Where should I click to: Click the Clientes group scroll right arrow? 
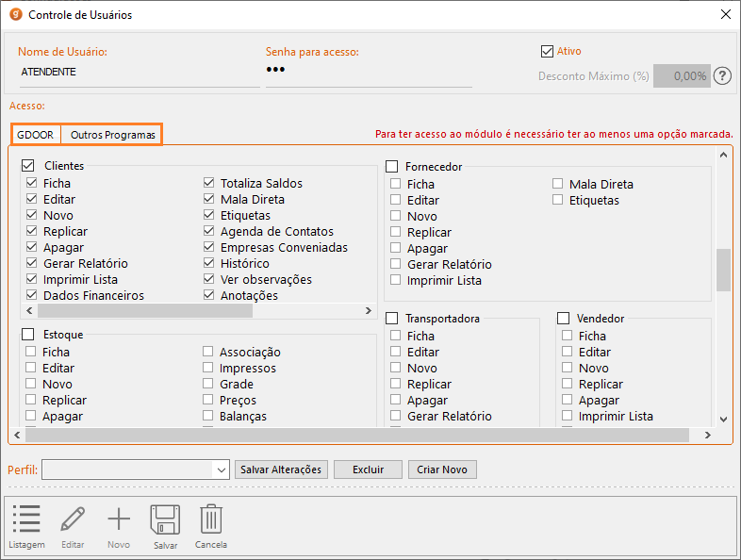pos(368,310)
